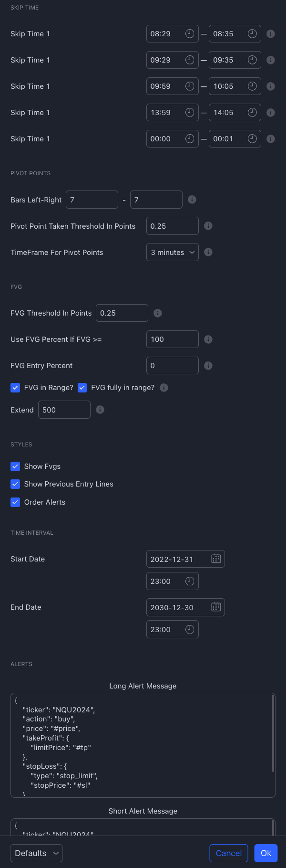Click the clock icon in Start Date 23:00 field
Viewport: 286px width, 868px height.
pos(190,581)
